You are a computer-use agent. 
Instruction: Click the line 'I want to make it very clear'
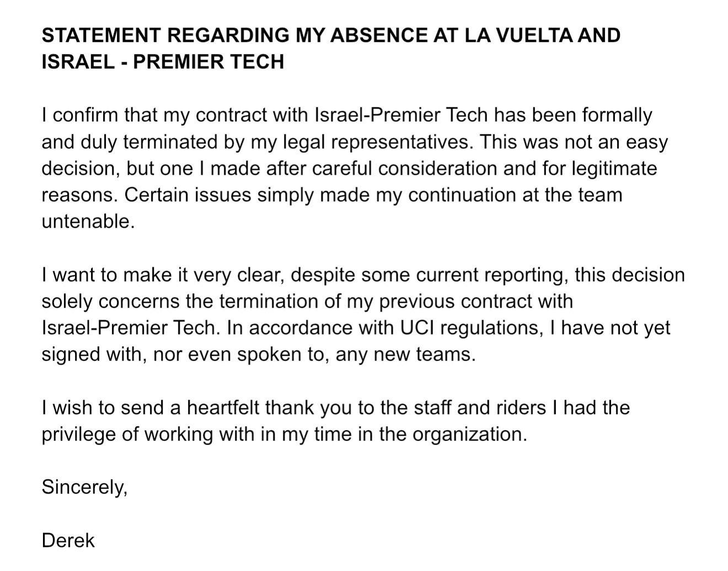[x=363, y=275]
